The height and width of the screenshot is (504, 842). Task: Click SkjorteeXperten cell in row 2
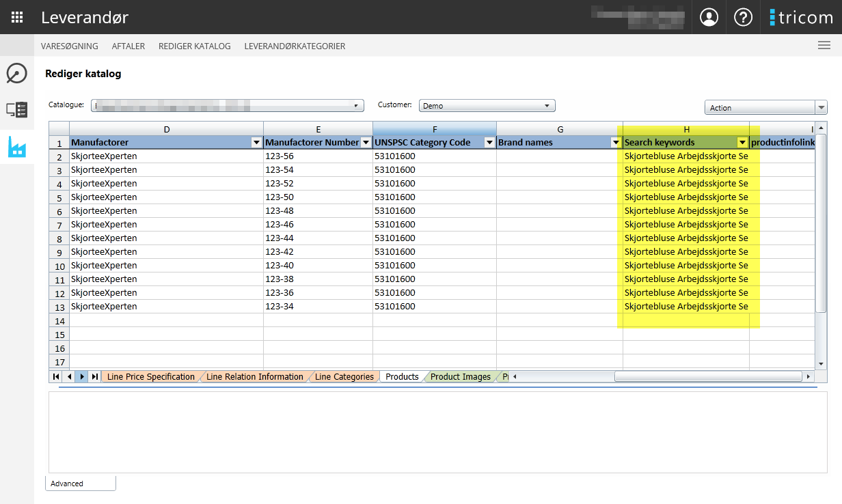(x=166, y=156)
